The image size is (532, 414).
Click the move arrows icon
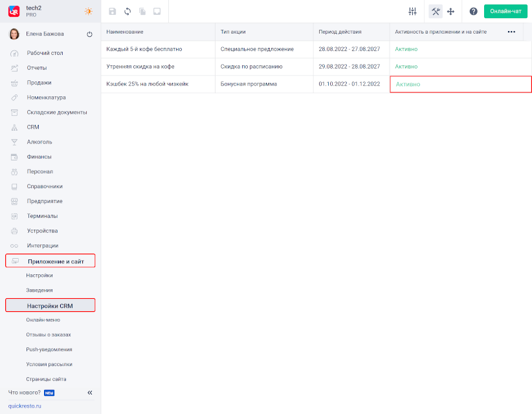click(450, 12)
